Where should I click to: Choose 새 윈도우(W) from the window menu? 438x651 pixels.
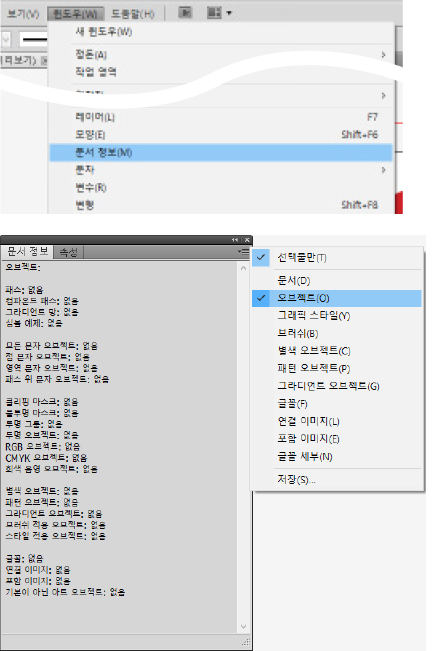pos(220,32)
